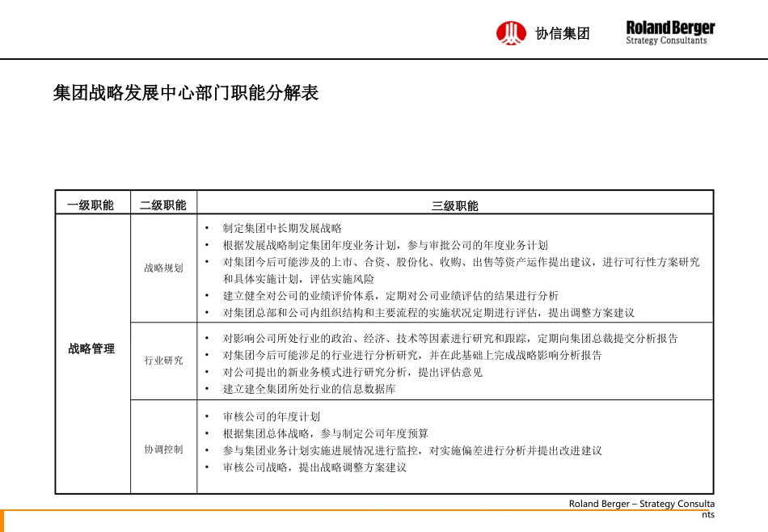Click the bullet 制定集团中长期发展战略
768x532 pixels.
click(282, 229)
